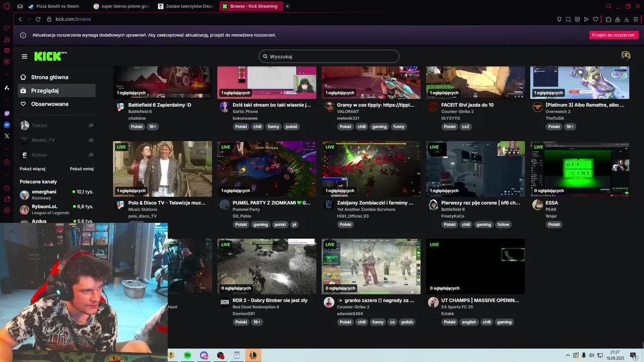
Task: Go to Strona główna
Action: click(56, 77)
